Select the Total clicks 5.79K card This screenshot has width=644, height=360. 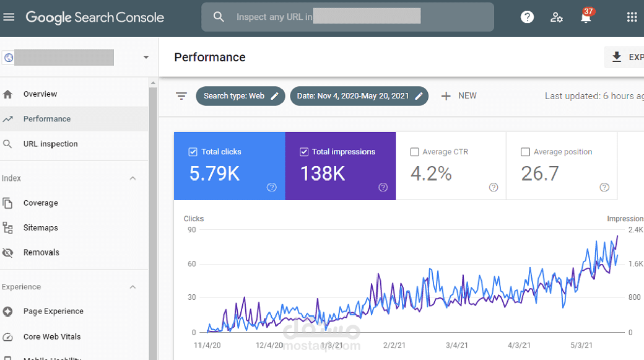click(x=230, y=166)
